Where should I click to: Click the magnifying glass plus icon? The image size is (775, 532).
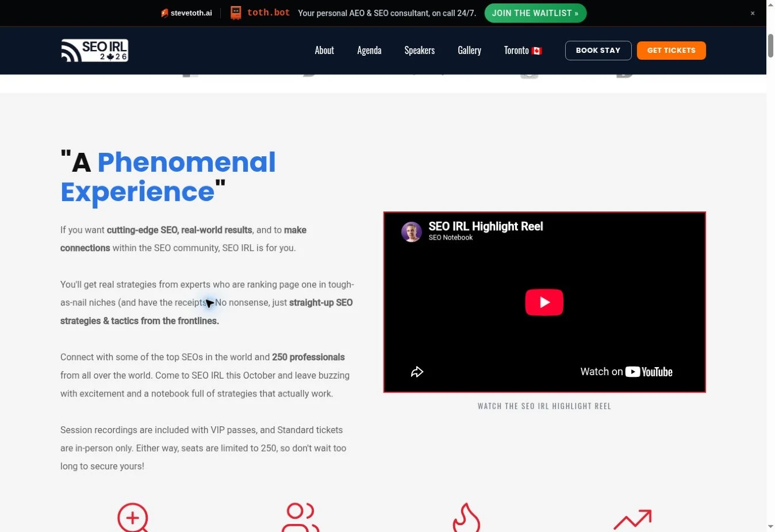[133, 518]
